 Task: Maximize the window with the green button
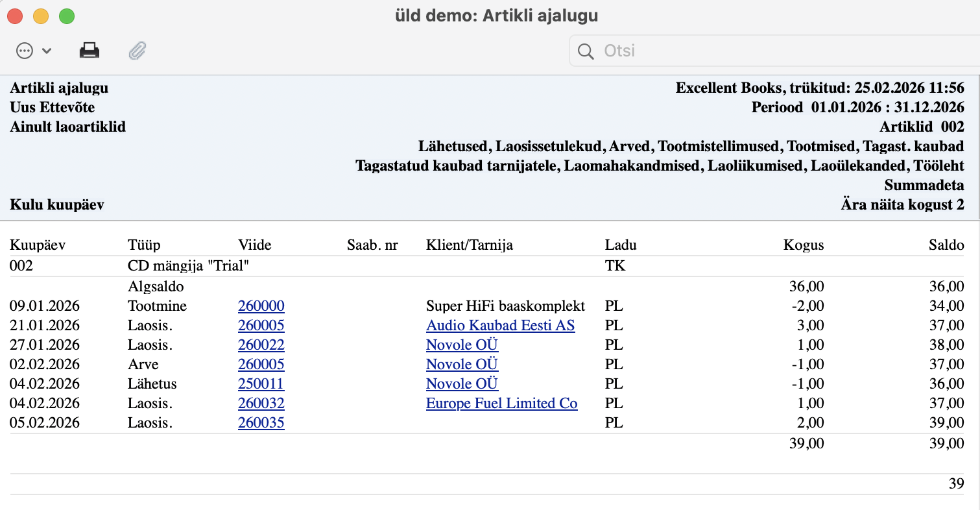67,16
